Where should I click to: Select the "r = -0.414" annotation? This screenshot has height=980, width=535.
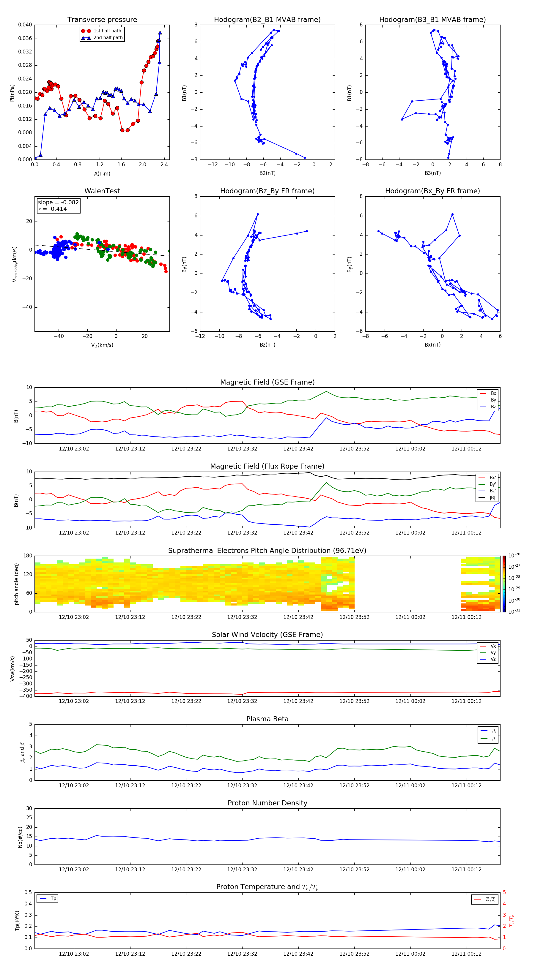click(52, 209)
